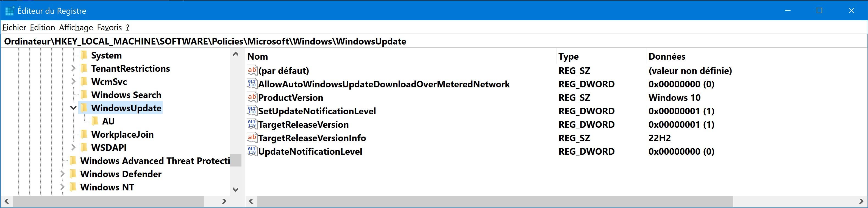
Task: Click the TenantRestrictions folder icon
Action: coord(84,68)
